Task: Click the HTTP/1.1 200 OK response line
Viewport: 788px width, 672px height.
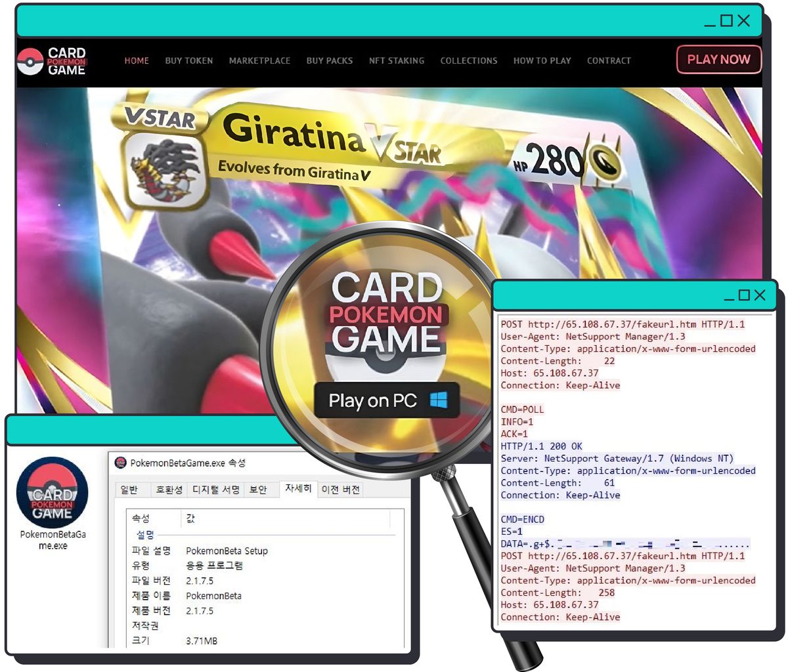Action: click(x=542, y=446)
